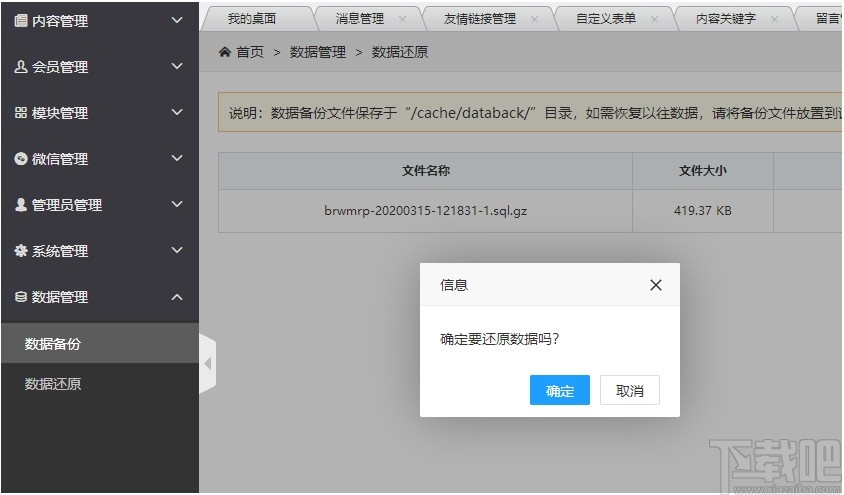Click 数据管理 in the breadcrumb
This screenshot has height=495, width=844.
(318, 52)
